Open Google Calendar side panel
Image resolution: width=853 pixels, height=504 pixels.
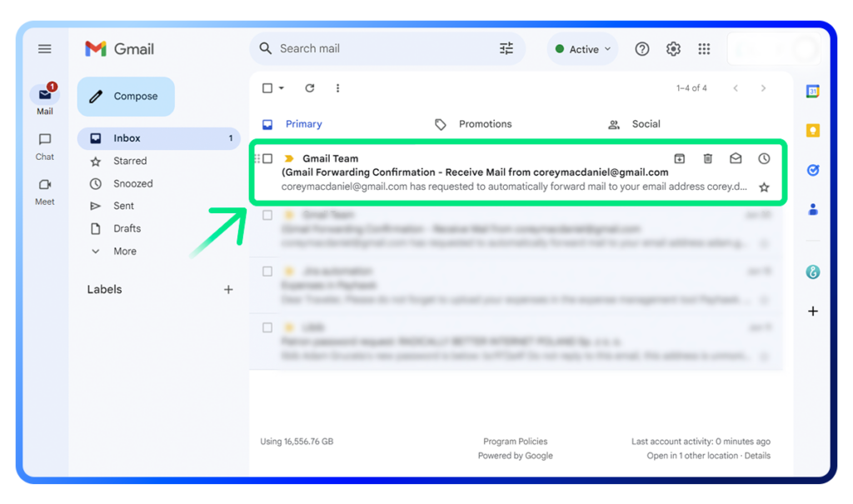click(813, 92)
